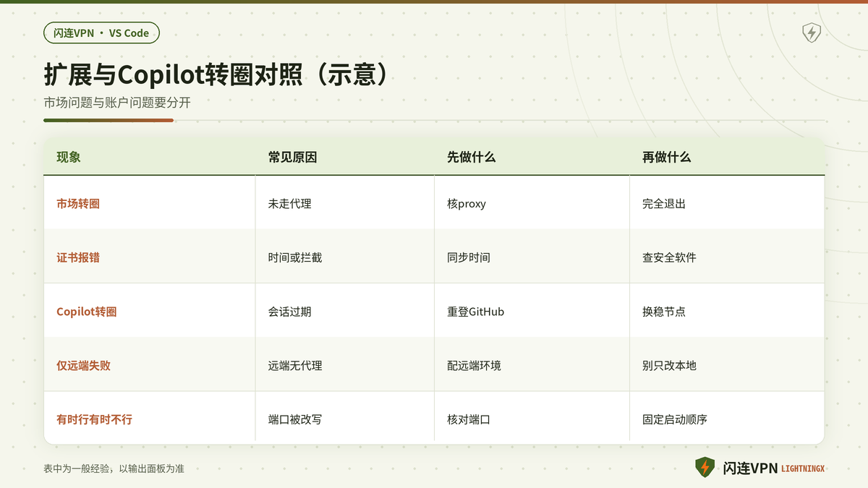Click the footnote 表中为一般经验，以输出面板为准
868x488 pixels.
pos(114,468)
